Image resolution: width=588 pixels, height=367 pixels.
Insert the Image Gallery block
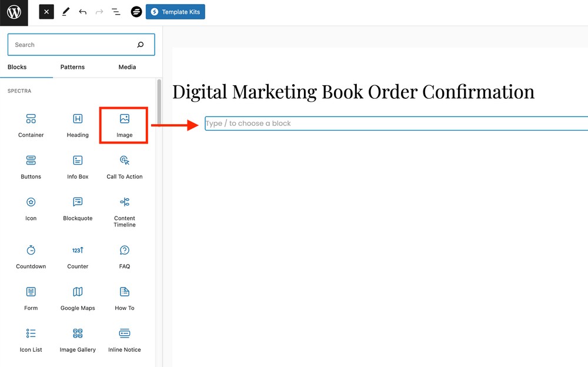coord(77,339)
